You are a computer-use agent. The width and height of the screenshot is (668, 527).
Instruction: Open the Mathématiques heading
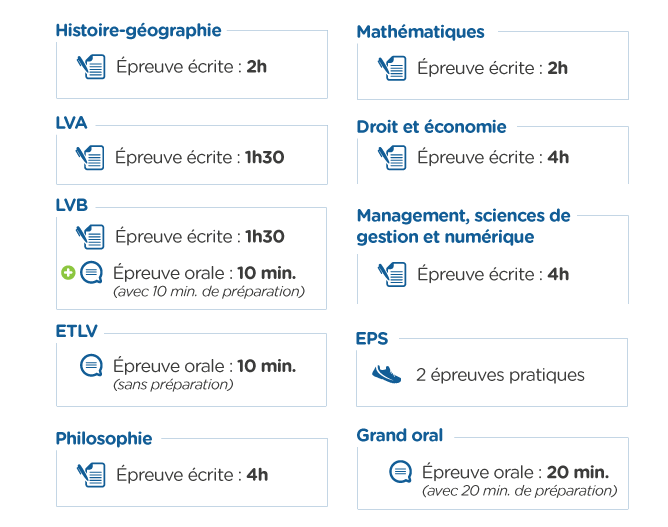pos(420,32)
